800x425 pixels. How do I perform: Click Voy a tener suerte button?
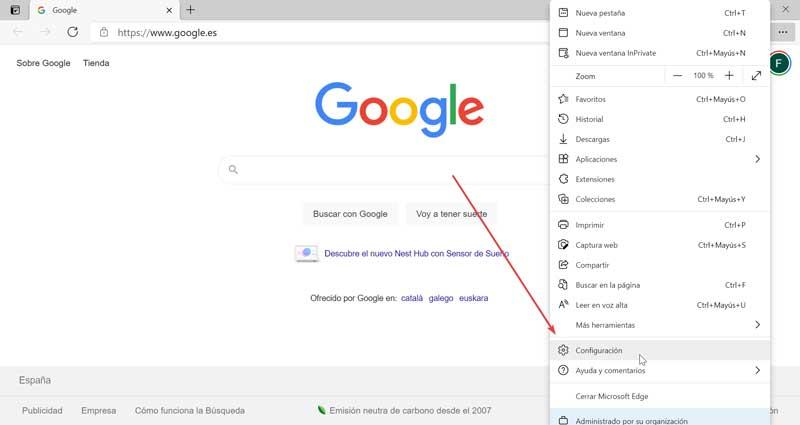[452, 214]
